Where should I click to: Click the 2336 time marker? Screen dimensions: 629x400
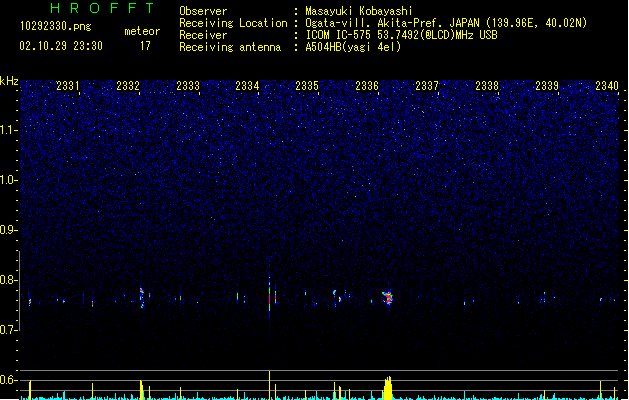point(367,86)
